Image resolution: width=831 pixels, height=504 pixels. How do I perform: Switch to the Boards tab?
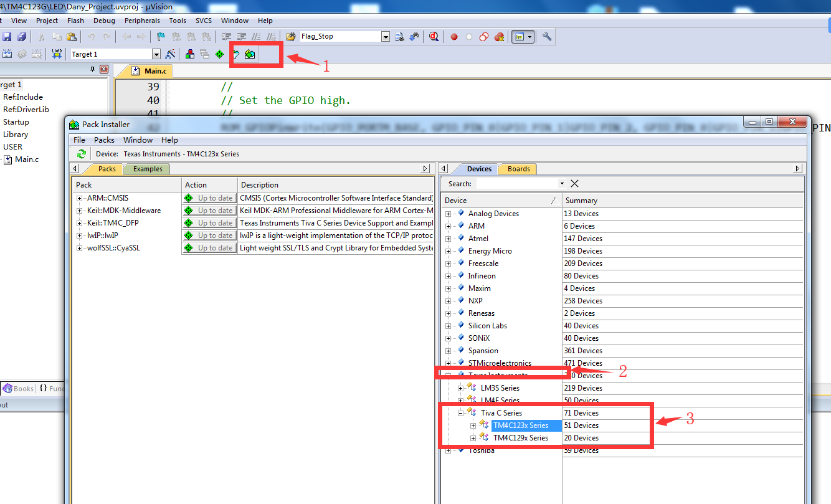tap(518, 169)
